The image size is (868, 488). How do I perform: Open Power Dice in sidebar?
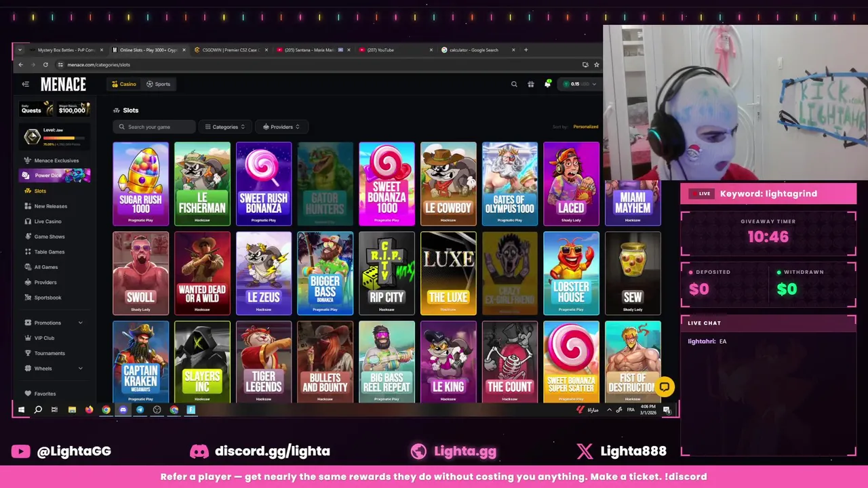tap(54, 176)
